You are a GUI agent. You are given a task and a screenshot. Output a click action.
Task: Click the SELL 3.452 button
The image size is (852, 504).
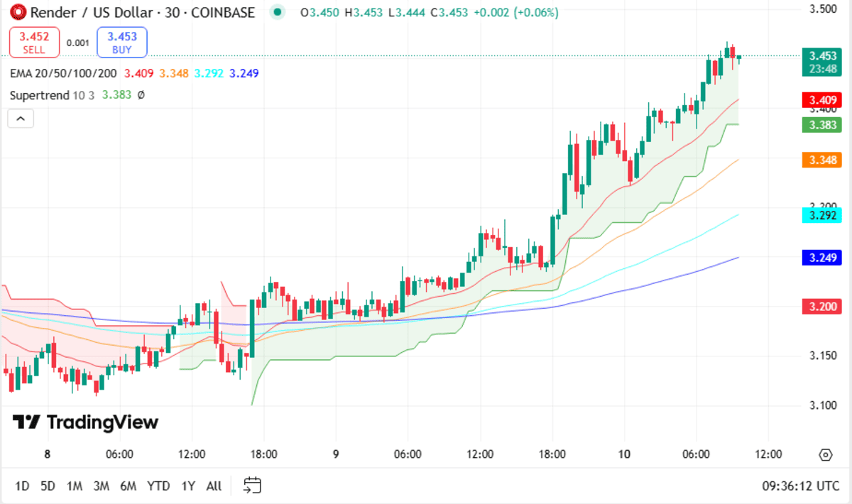pyautogui.click(x=34, y=43)
